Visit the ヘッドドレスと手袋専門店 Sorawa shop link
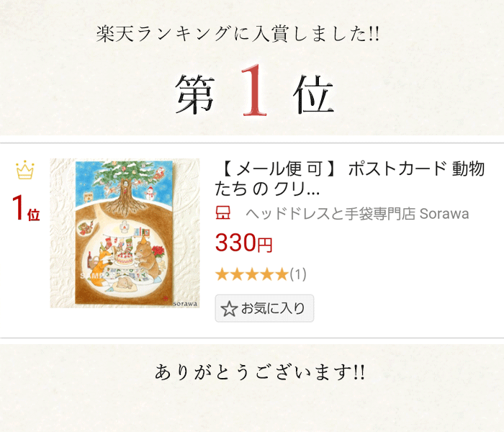This screenshot has height=432, width=504. tap(357, 213)
